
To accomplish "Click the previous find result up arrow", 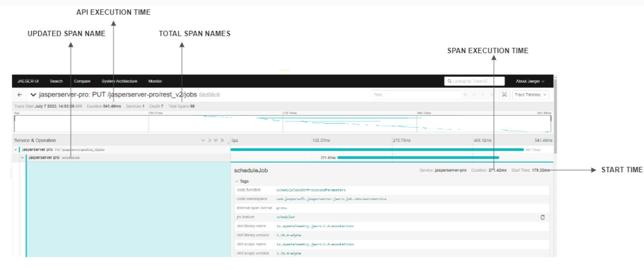I will point(474,94).
